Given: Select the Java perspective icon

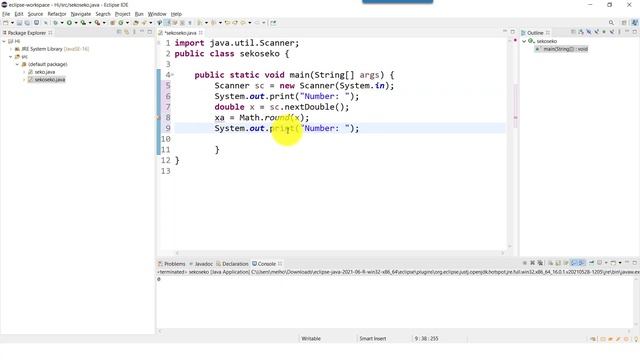Looking at the screenshot, I should click(635, 23).
